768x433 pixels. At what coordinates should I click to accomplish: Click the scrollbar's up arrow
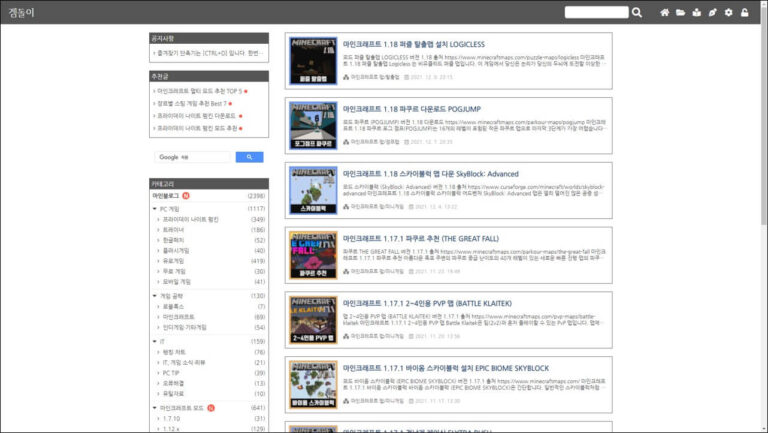(764, 3)
